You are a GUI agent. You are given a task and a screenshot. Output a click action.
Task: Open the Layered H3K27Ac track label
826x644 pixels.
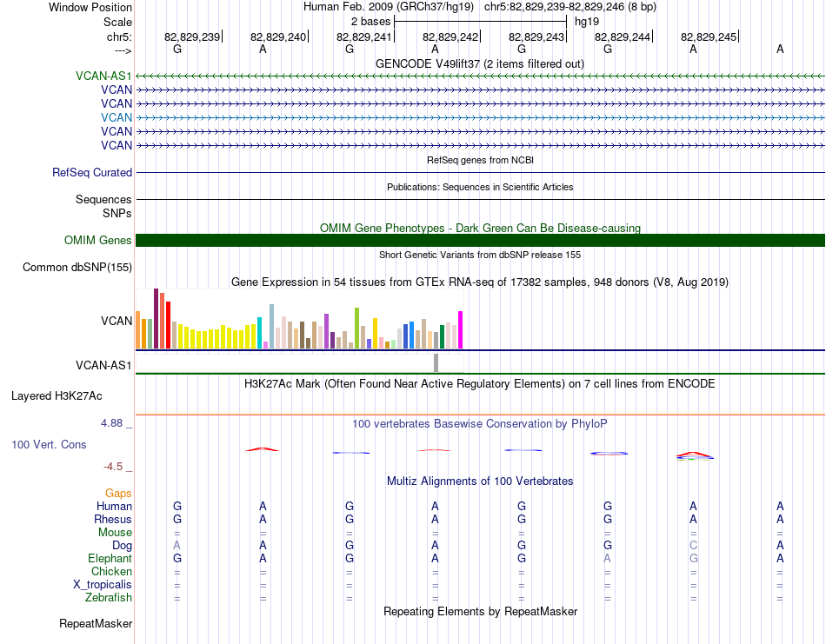tap(57, 396)
